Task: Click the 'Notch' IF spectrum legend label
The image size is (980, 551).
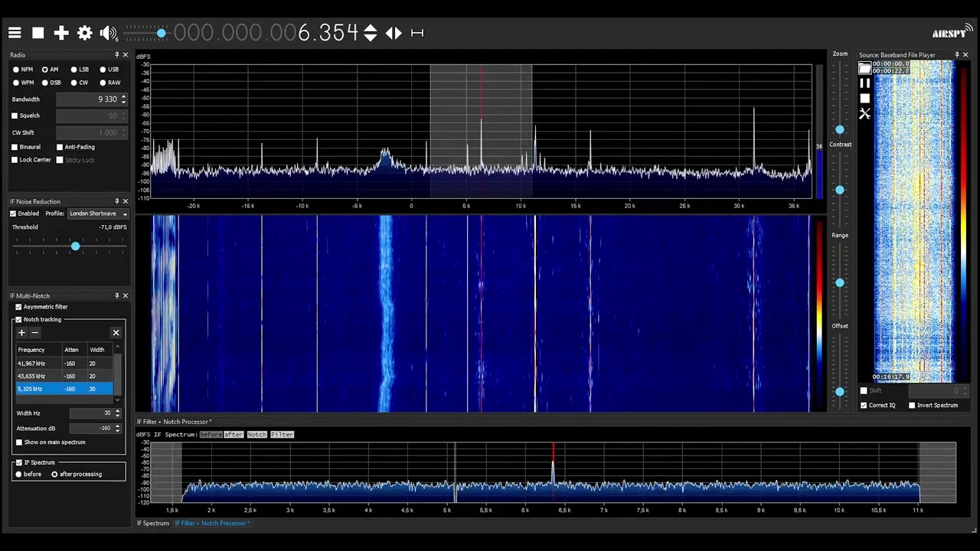Action: [x=256, y=435]
